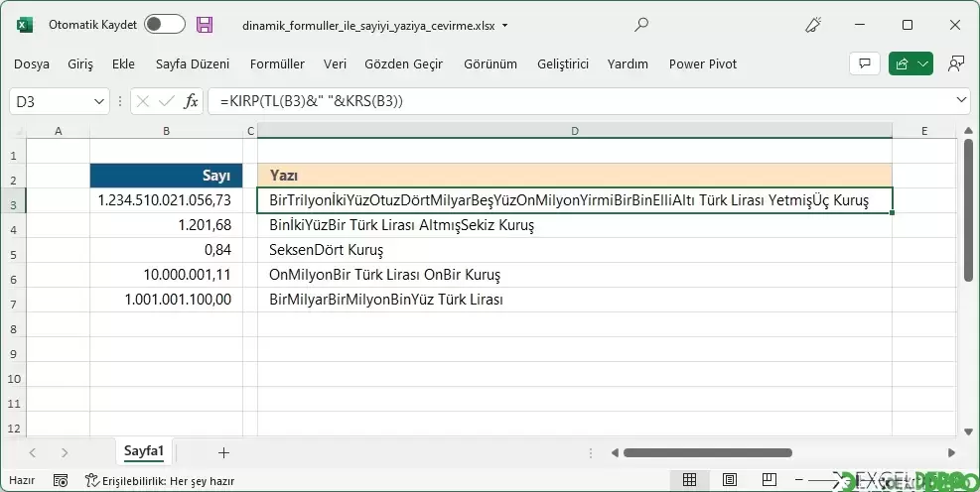
Task: Click previous sheet navigation arrow
Action: (x=33, y=452)
